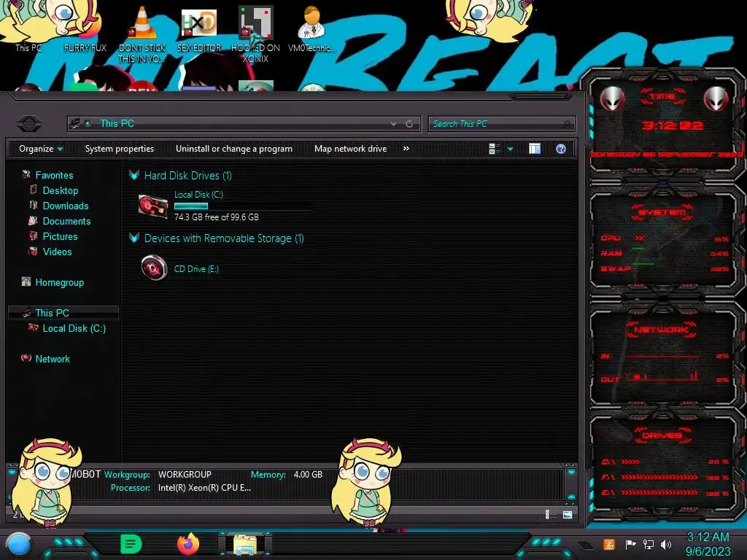Click the DRIVES gadget header
Viewport: 747px width, 560px height.
click(x=662, y=435)
